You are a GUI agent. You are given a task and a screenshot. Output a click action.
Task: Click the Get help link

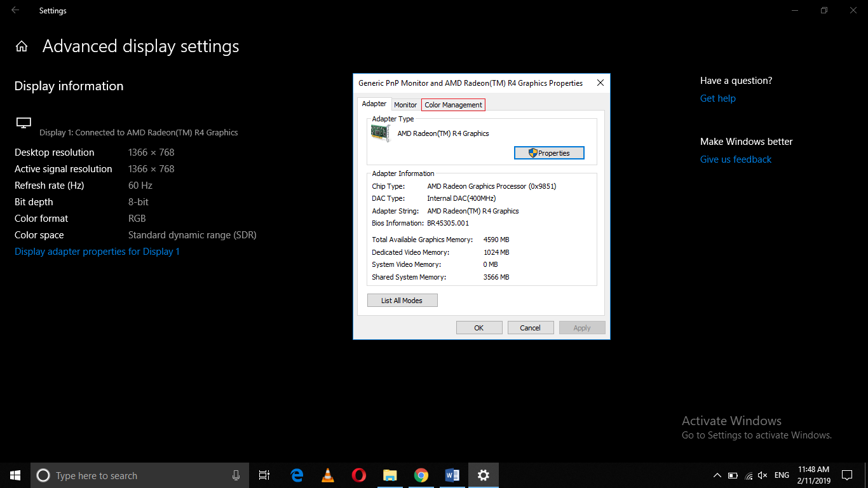717,98
